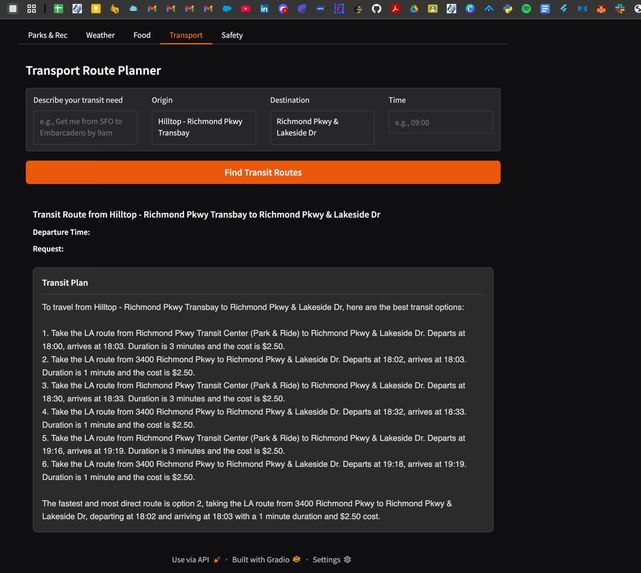
Task: Click the YouTube bookmark icon
Action: [x=245, y=9]
